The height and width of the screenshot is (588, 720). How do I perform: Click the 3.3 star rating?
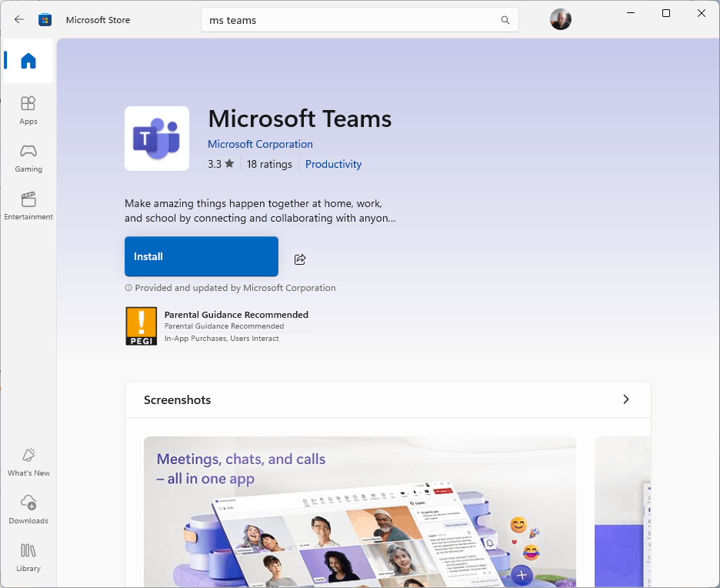(x=221, y=164)
